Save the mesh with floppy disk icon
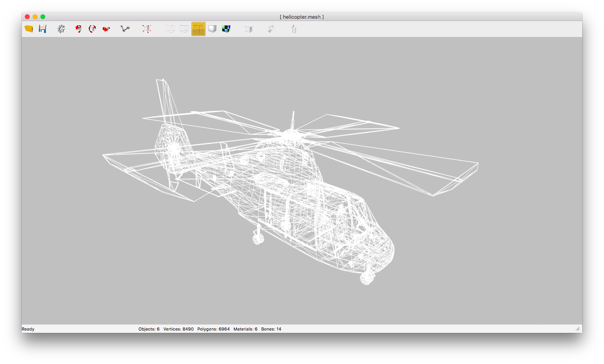Image resolution: width=604 pixels, height=364 pixels. click(42, 29)
